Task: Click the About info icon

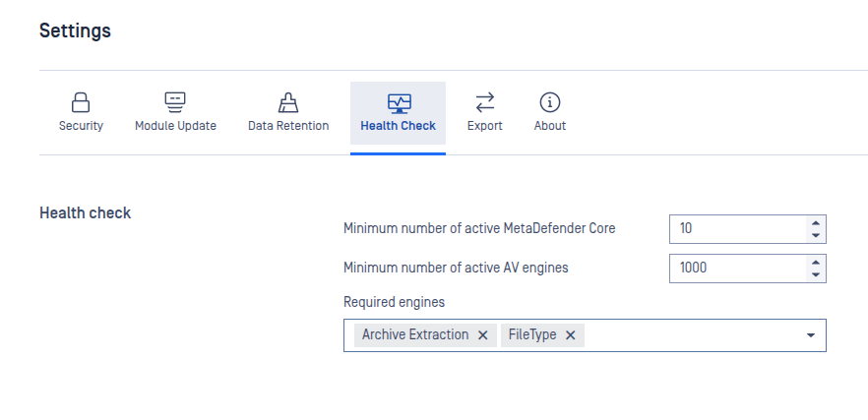Action: coord(550,102)
